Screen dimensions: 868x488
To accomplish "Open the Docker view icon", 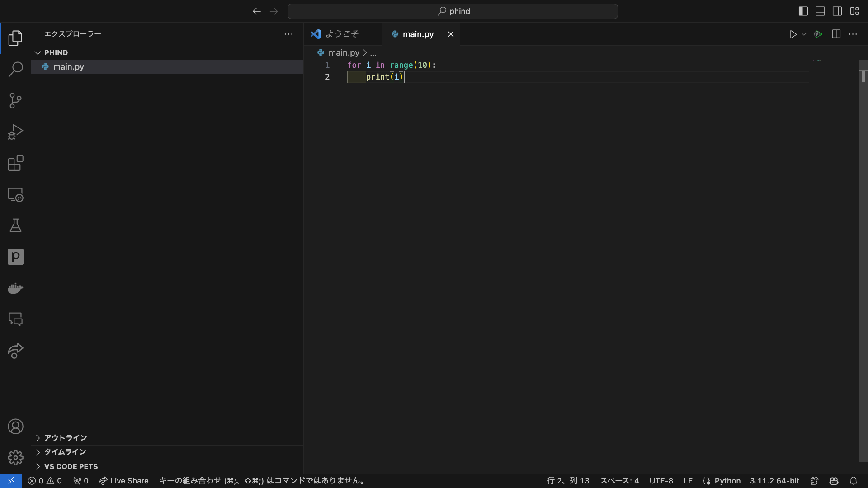I will coord(15,288).
